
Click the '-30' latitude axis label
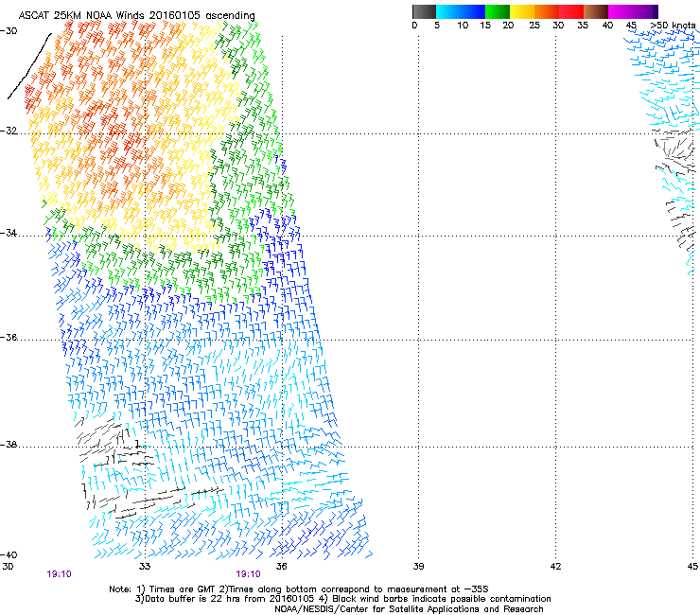(x=9, y=31)
